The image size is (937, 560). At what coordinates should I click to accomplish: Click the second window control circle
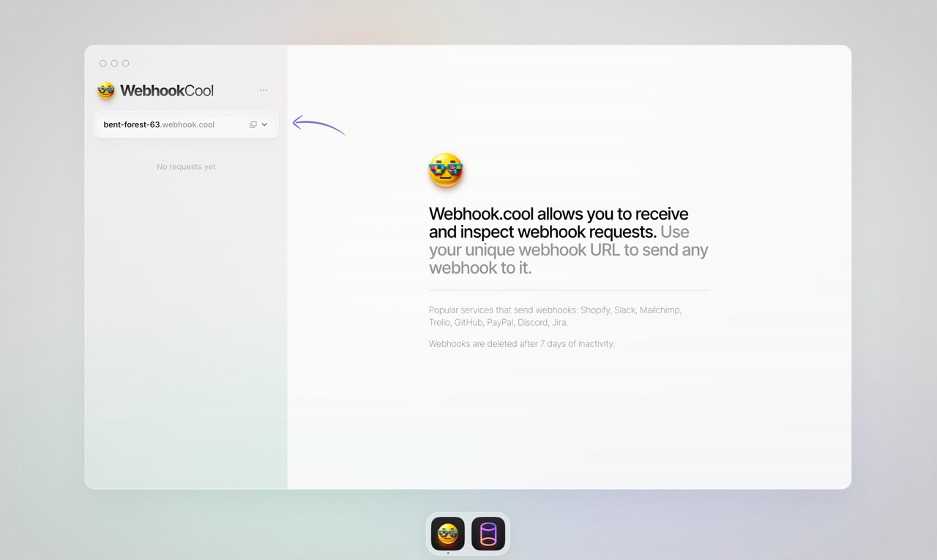pos(114,64)
